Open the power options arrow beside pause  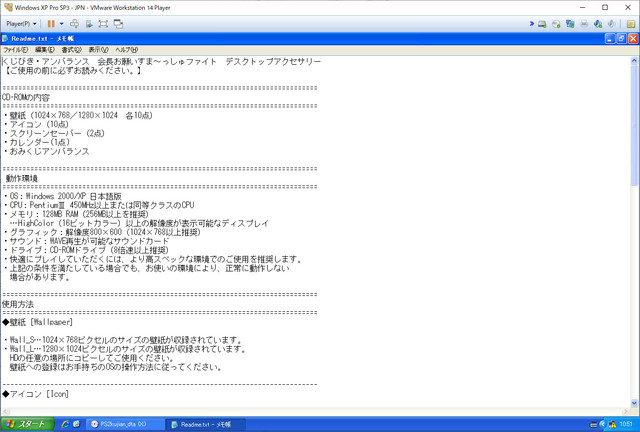click(x=62, y=24)
